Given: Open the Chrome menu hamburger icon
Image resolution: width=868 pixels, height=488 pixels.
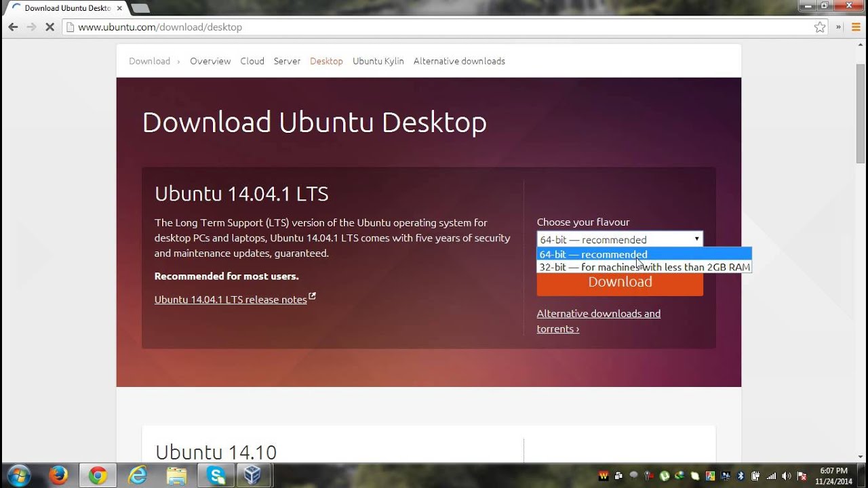Looking at the screenshot, I should coord(856,27).
